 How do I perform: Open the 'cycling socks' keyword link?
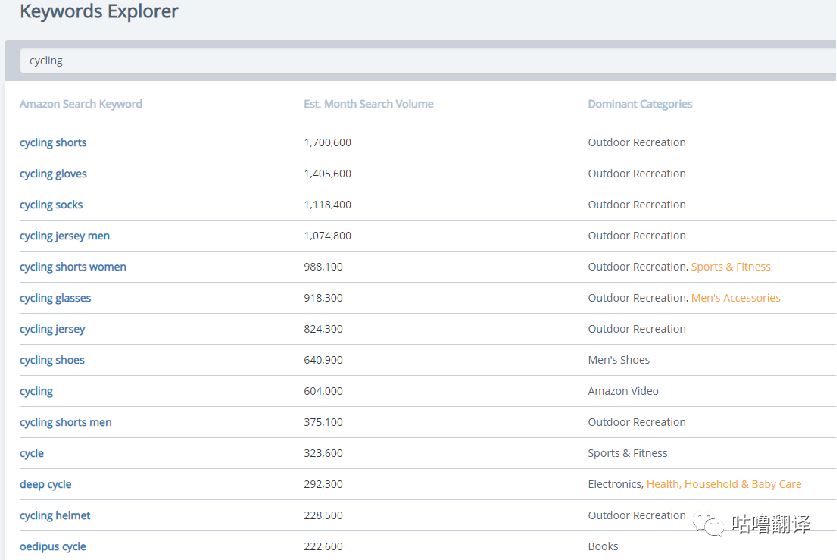(51, 204)
